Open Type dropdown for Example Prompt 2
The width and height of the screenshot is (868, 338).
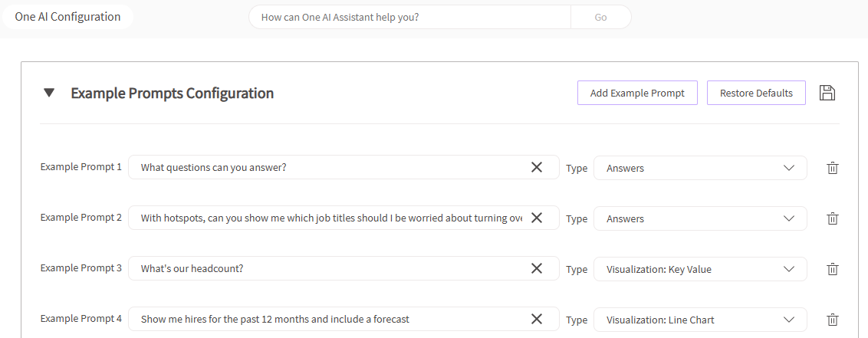(x=699, y=218)
